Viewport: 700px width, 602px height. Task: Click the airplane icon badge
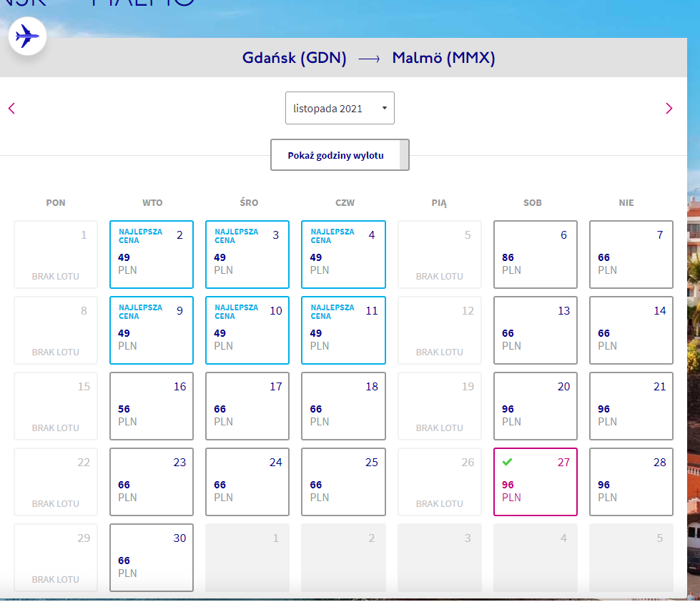pyautogui.click(x=27, y=36)
